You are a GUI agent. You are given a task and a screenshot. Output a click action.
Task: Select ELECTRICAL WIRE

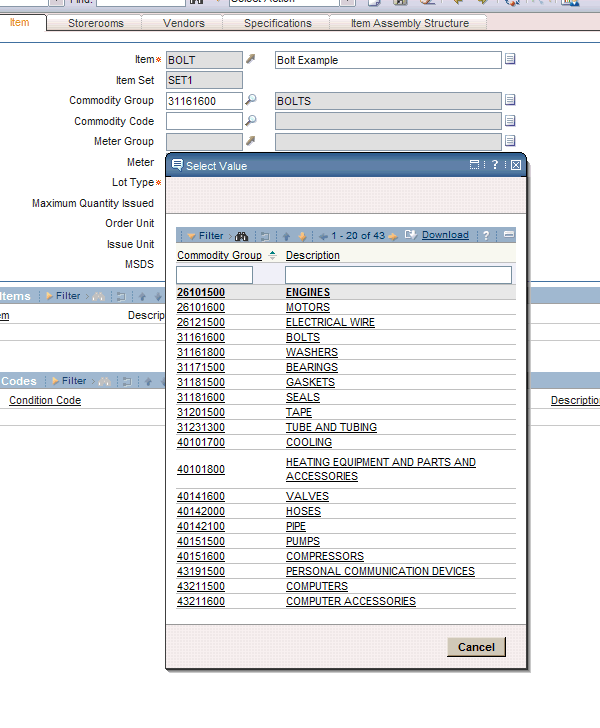click(330, 322)
